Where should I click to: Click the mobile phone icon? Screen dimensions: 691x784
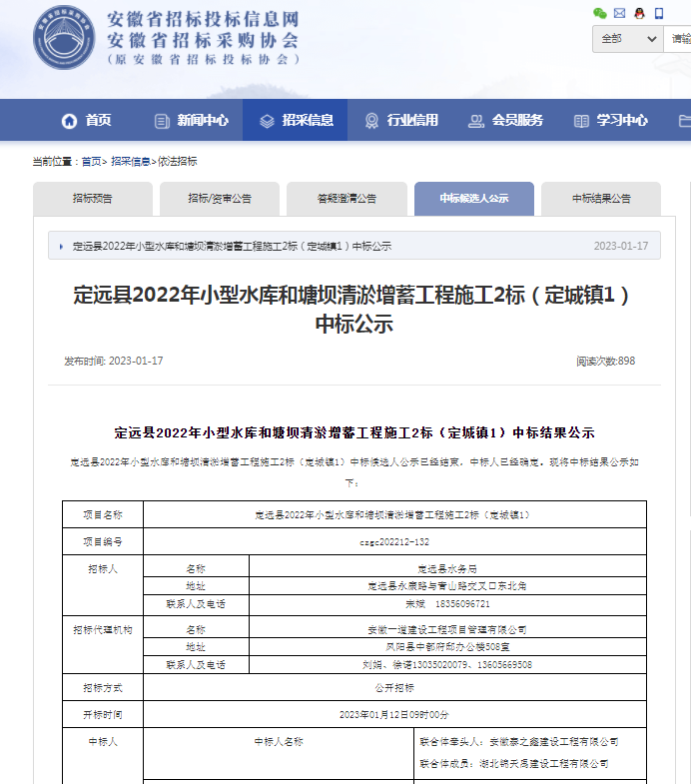coord(660,13)
